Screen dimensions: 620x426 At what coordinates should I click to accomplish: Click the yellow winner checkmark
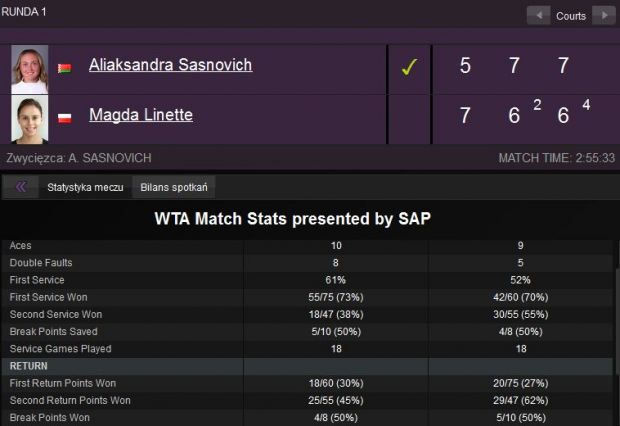pos(409,67)
